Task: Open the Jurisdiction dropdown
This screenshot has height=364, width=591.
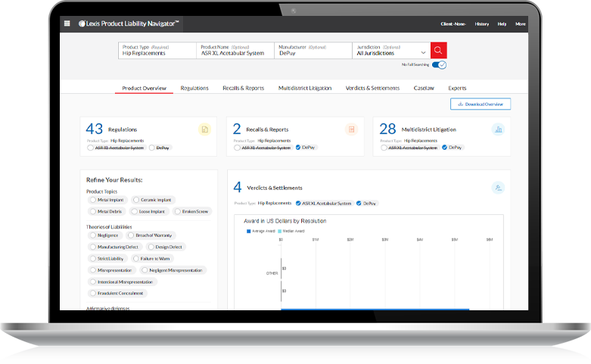Action: [391, 51]
